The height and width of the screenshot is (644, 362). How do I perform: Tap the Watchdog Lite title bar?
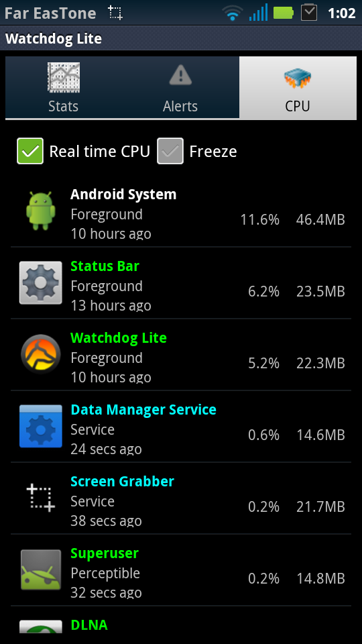coord(181,39)
